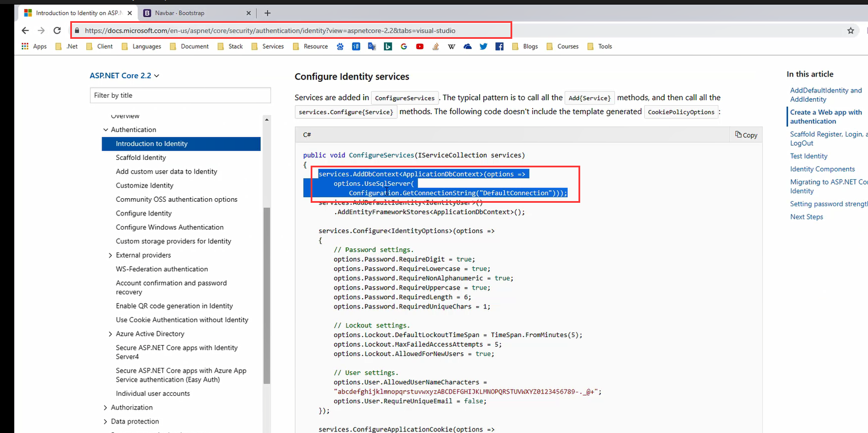The image size is (868, 433).
Task: Open Add custom user data to Identity
Action: 166,171
